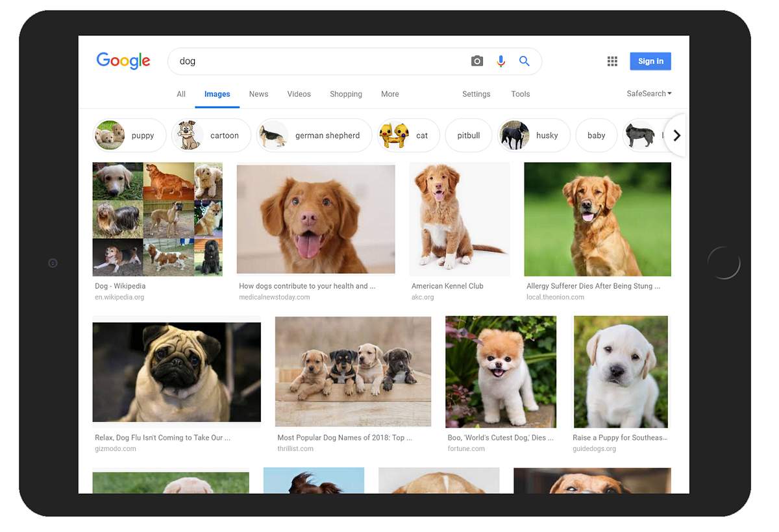Image resolution: width=779 pixels, height=532 pixels.
Task: Click the local.theonion.com source text
Action: (x=555, y=297)
